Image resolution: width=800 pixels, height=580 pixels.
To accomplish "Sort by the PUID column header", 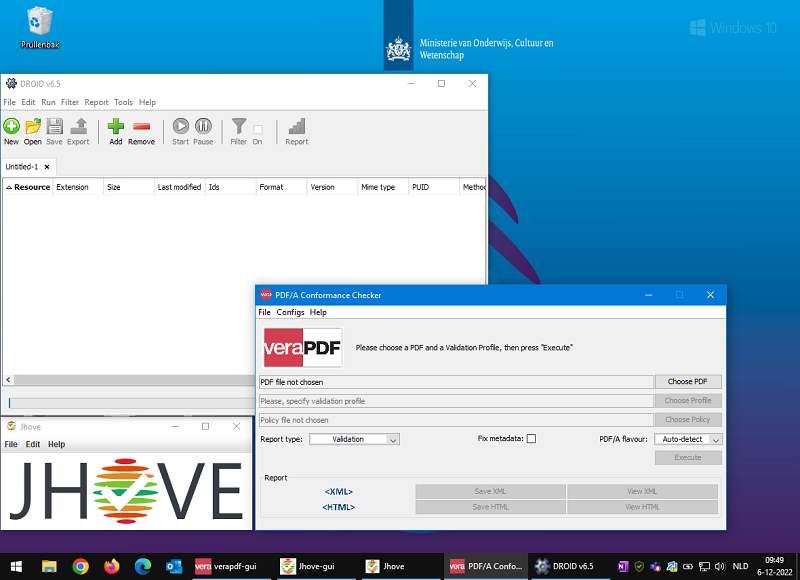I will [434, 187].
